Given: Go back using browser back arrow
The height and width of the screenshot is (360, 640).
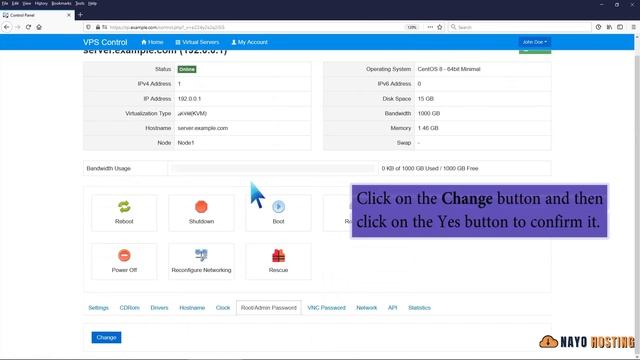Looking at the screenshot, I should (x=7, y=27).
